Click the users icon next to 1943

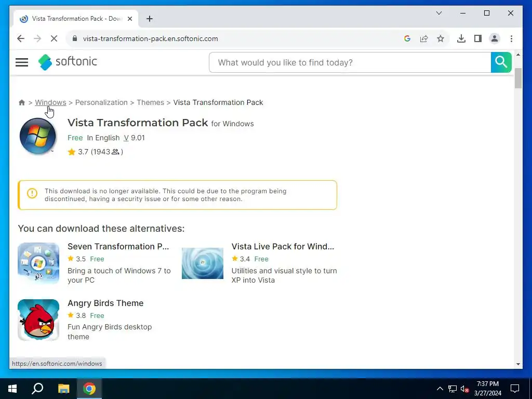115,152
